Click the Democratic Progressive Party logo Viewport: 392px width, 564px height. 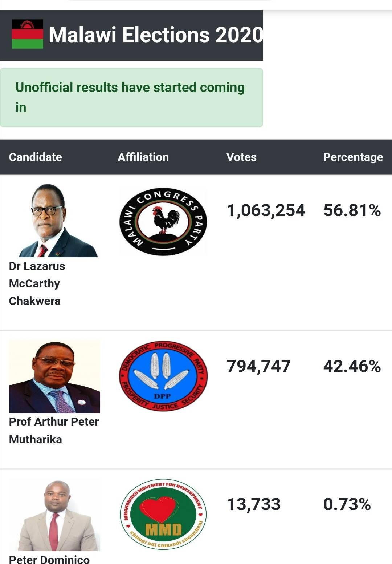click(163, 376)
